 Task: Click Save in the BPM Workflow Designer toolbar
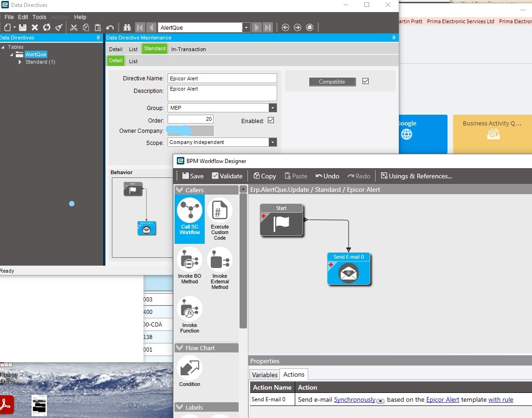click(x=193, y=176)
